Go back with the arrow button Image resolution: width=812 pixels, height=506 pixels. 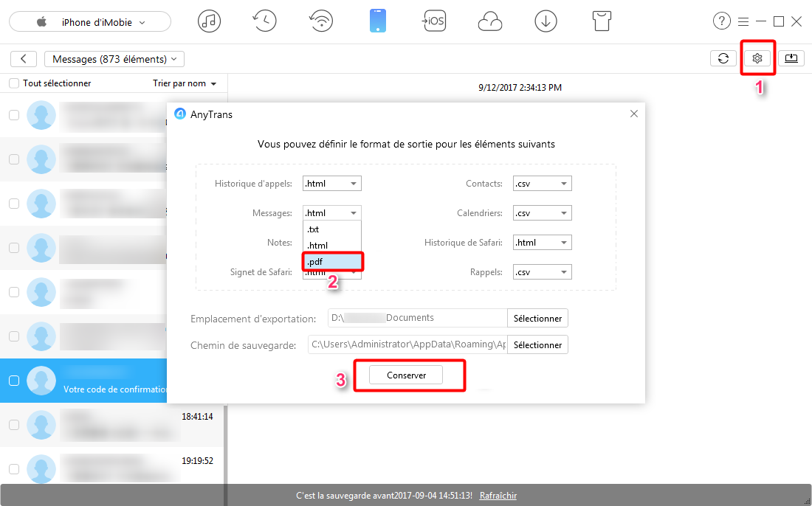pos(24,59)
